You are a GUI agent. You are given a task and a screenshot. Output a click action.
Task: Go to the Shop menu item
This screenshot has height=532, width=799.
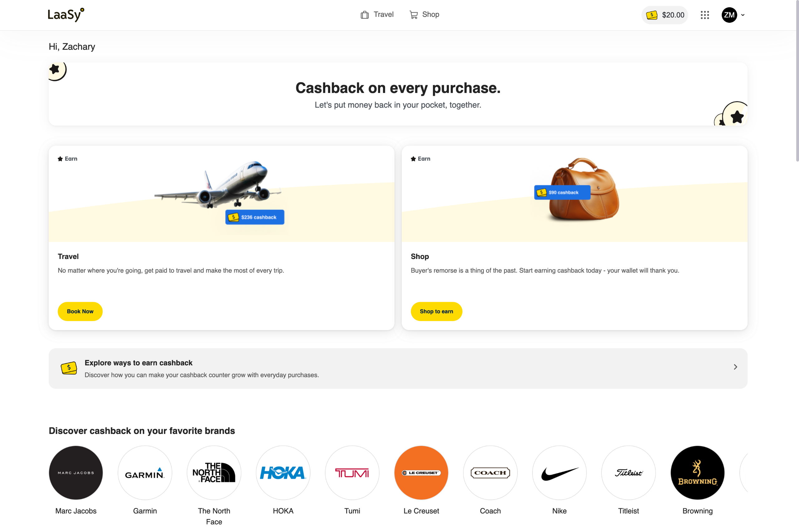tap(424, 15)
